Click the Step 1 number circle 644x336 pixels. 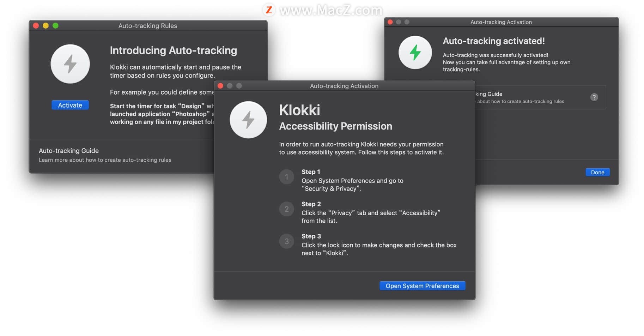(x=286, y=177)
